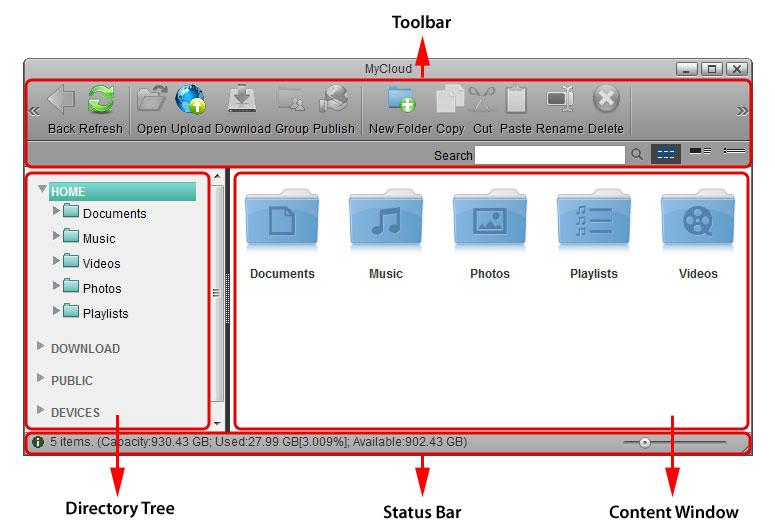This screenshot has width=775, height=531.
Task: Minimize the MyCloud window
Action: [x=687, y=69]
